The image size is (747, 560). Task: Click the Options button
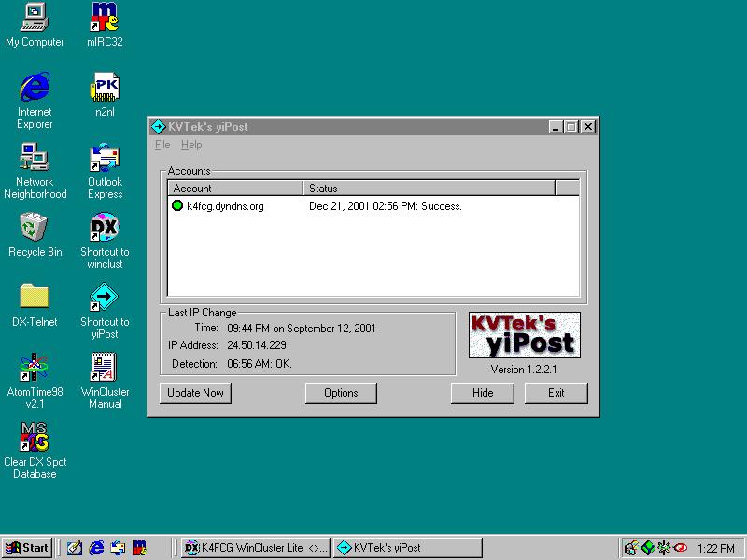tap(341, 393)
